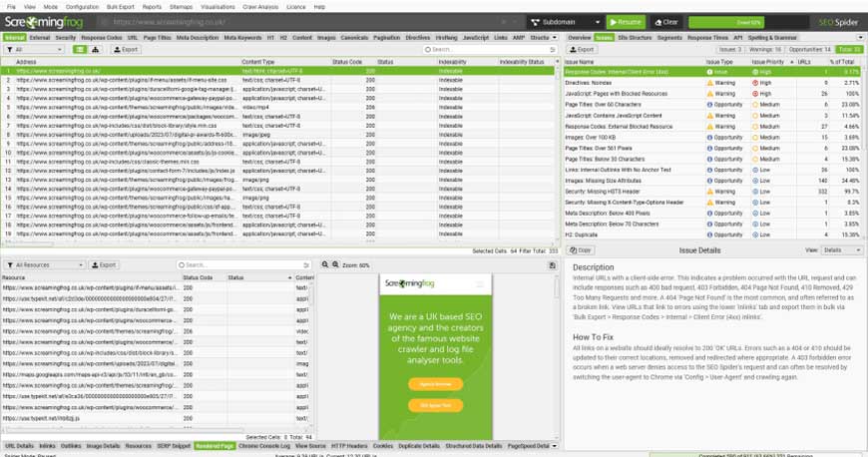Open the File menu
This screenshot has width=868, height=457.
coord(11,7)
